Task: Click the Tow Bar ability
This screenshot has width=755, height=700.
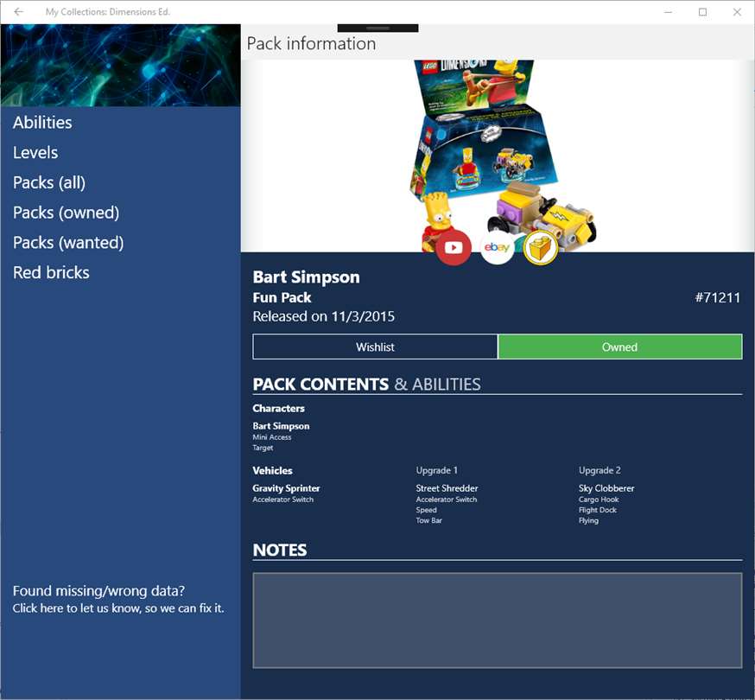Action: (x=429, y=520)
